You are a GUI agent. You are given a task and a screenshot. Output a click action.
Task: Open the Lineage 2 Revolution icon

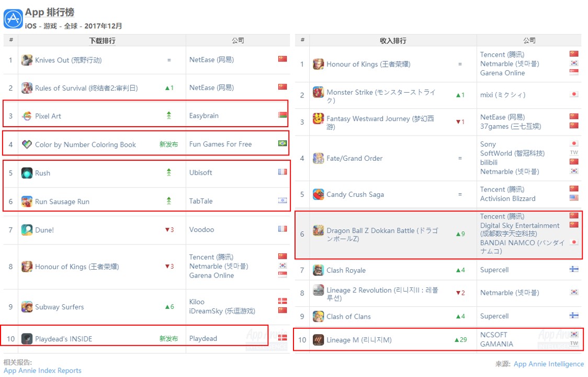(x=319, y=290)
